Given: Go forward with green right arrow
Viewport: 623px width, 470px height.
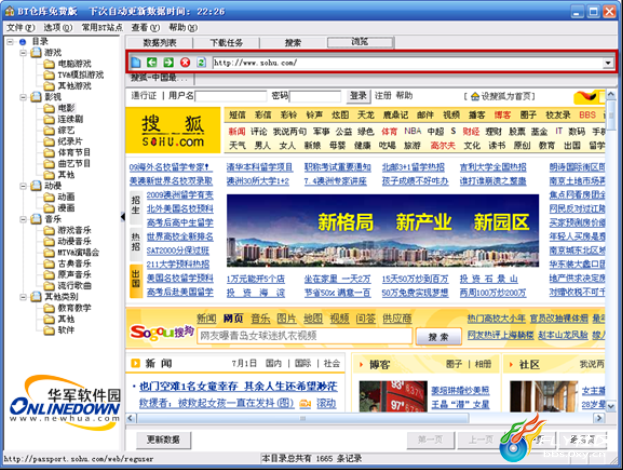Looking at the screenshot, I should (x=168, y=62).
